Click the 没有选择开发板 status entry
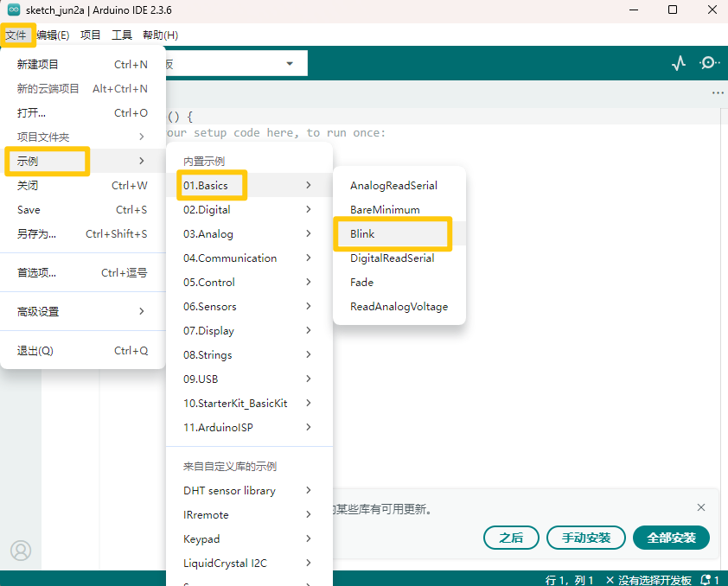Image resolution: width=728 pixels, height=586 pixels. tap(648, 580)
